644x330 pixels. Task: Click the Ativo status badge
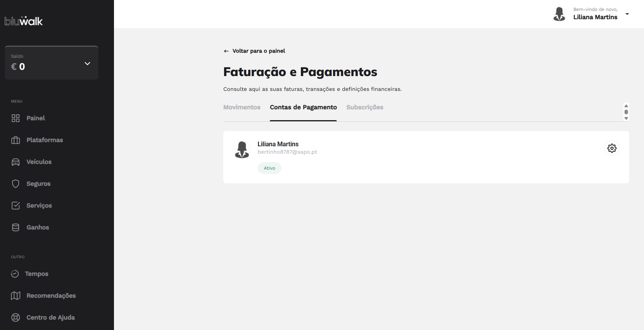point(269,168)
